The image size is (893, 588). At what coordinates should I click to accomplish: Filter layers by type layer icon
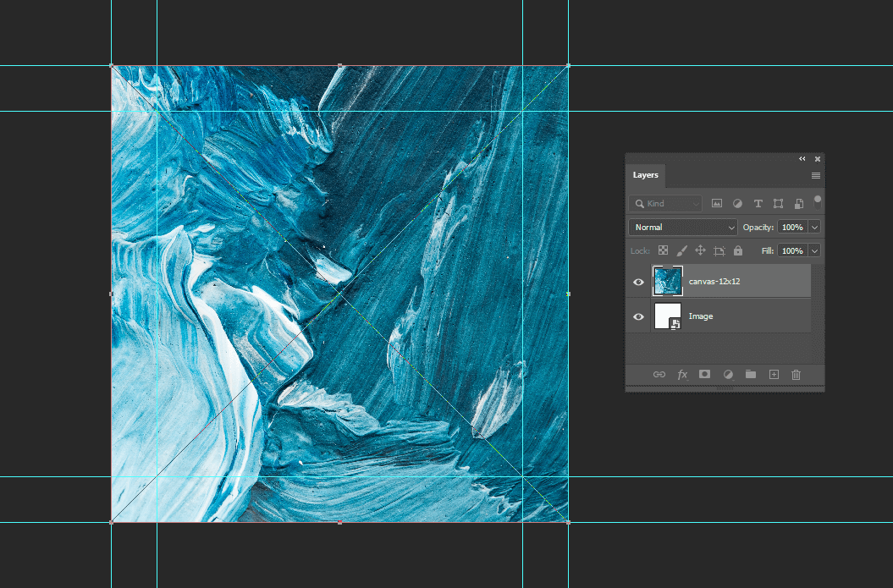click(x=758, y=203)
